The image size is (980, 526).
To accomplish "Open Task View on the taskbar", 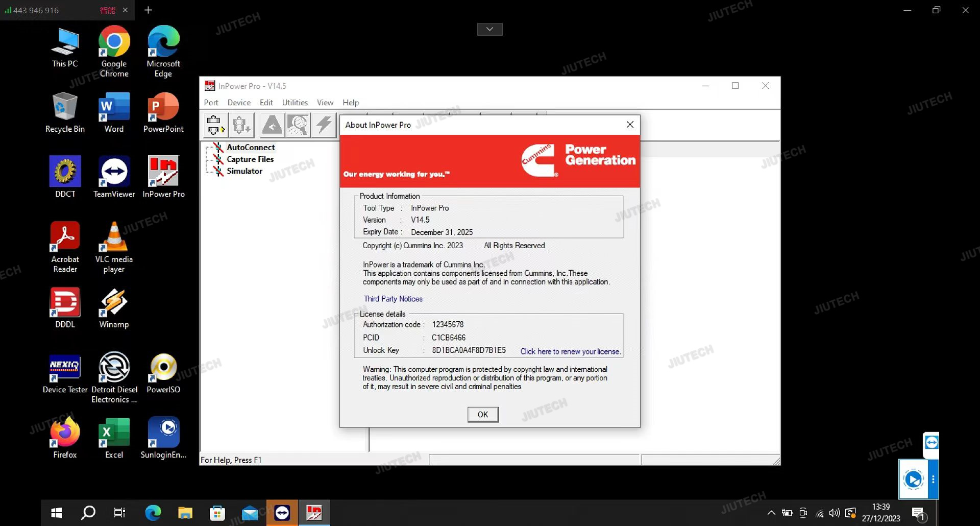I will pyautogui.click(x=119, y=513).
